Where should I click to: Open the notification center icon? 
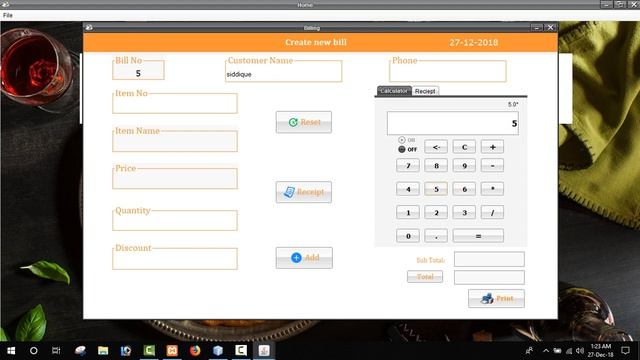tap(625, 351)
